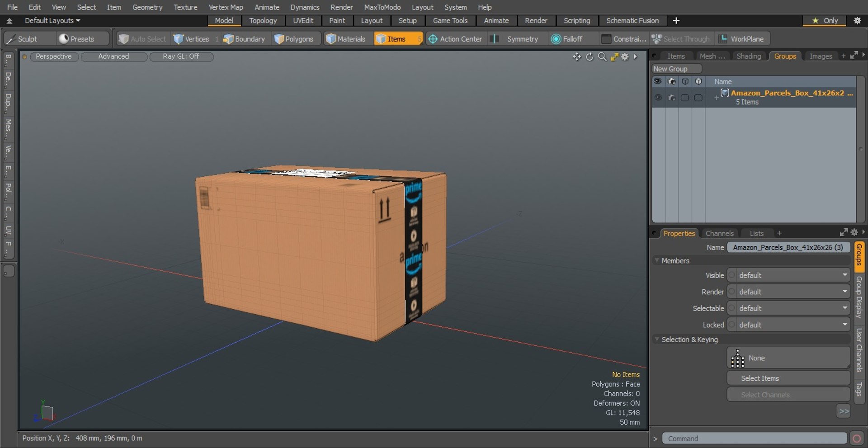Open the Perspective view type dropdown
Viewport: 868px width, 448px height.
(x=54, y=57)
